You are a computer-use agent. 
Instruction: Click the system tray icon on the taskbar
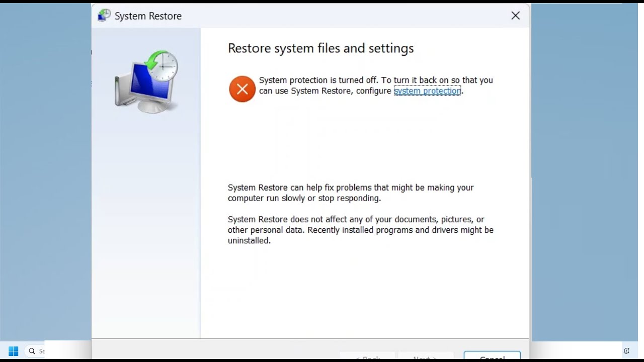point(626,351)
